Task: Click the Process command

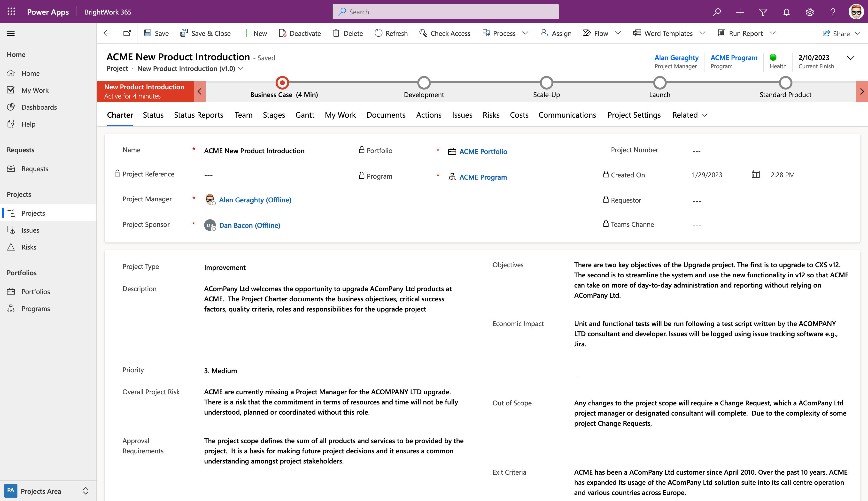Action: 499,33
